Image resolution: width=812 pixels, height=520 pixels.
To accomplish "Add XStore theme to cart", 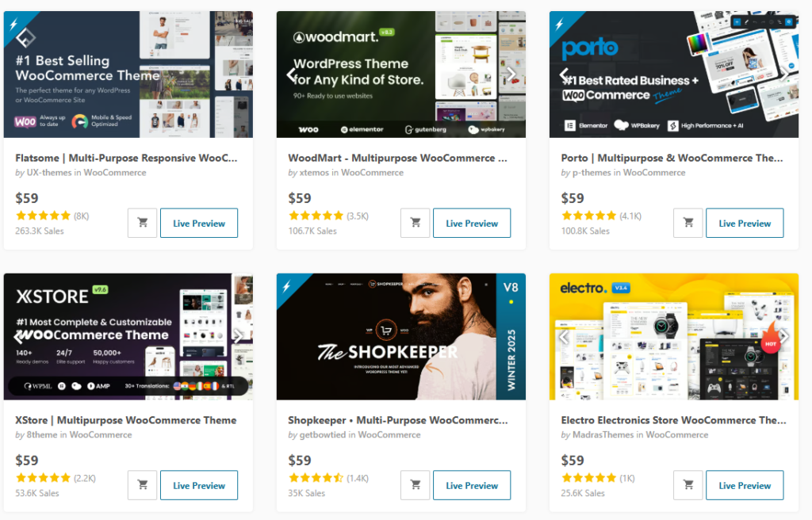I will (143, 485).
